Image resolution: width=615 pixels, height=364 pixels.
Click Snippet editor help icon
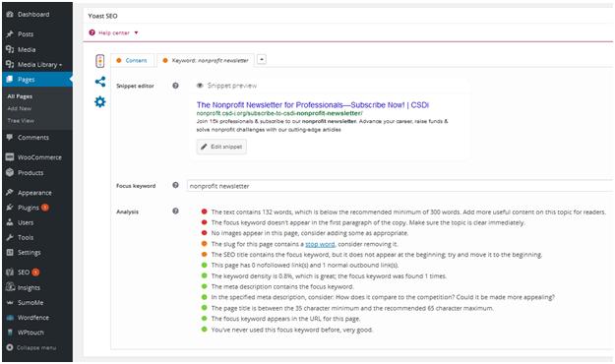pos(175,86)
